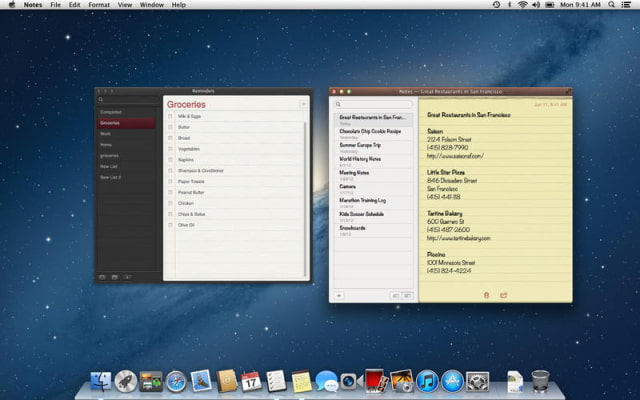Image resolution: width=640 pixels, height=400 pixels.
Task: Add a new reminder to Groceries
Action: point(303,103)
